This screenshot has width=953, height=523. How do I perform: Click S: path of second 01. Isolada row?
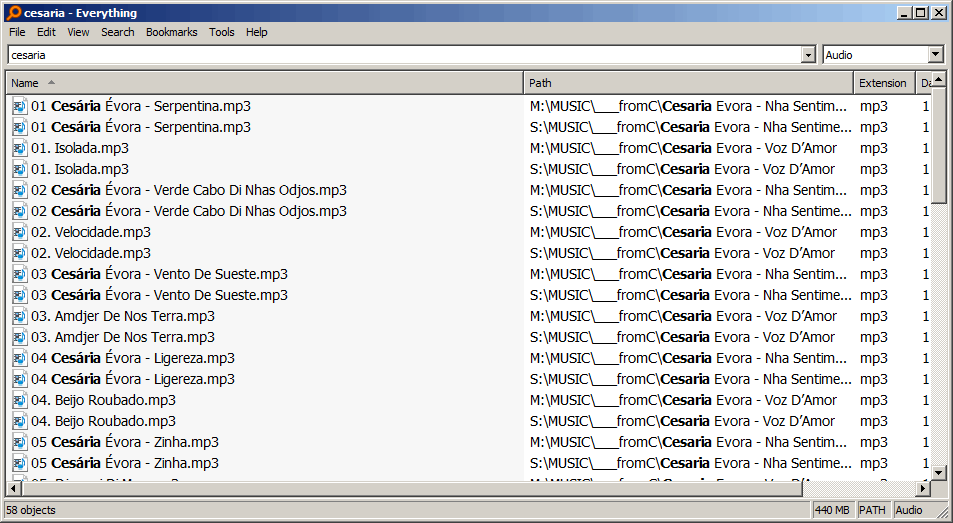point(683,169)
